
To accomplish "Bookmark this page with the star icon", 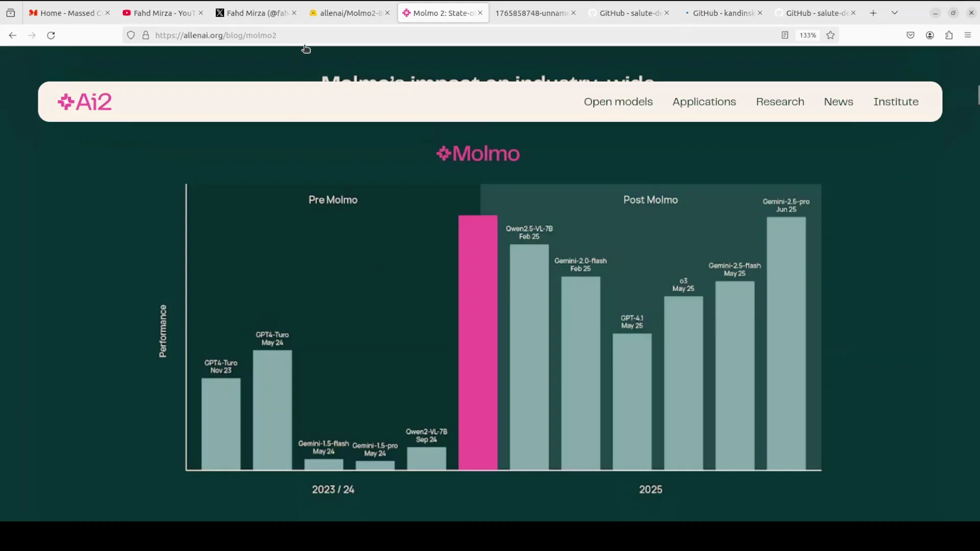I will 830,35.
